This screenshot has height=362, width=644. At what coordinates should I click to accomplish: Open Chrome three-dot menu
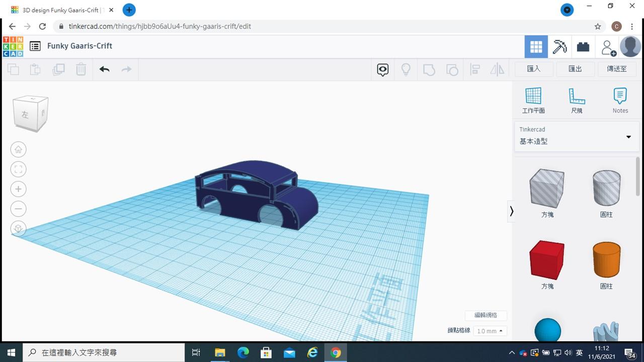click(x=632, y=26)
